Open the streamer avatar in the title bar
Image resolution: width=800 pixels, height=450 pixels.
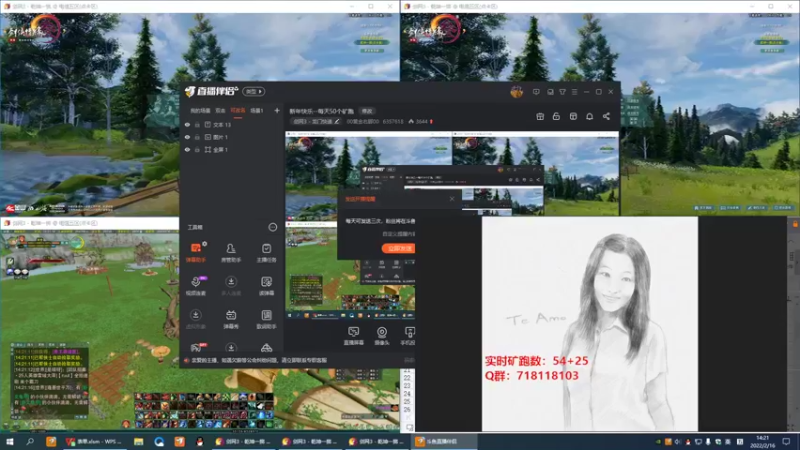click(x=516, y=92)
